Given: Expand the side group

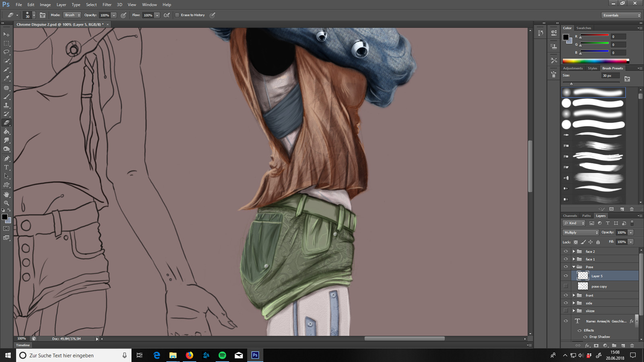Looking at the screenshot, I should tap(574, 303).
